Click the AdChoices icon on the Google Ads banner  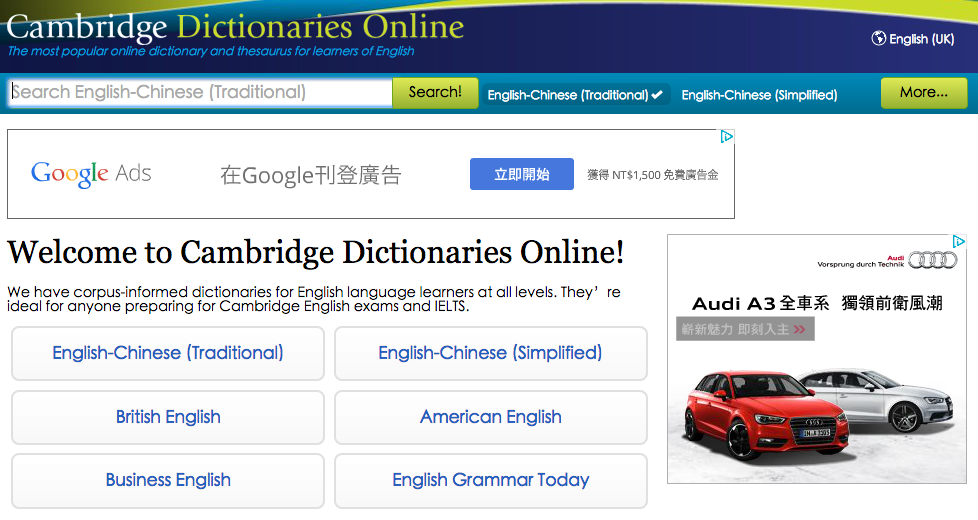727,137
